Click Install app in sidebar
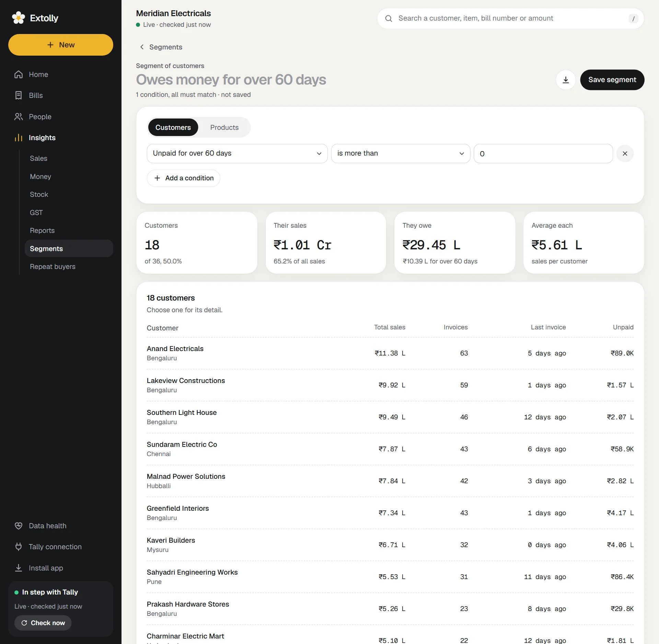The width and height of the screenshot is (659, 644). [x=61, y=568]
